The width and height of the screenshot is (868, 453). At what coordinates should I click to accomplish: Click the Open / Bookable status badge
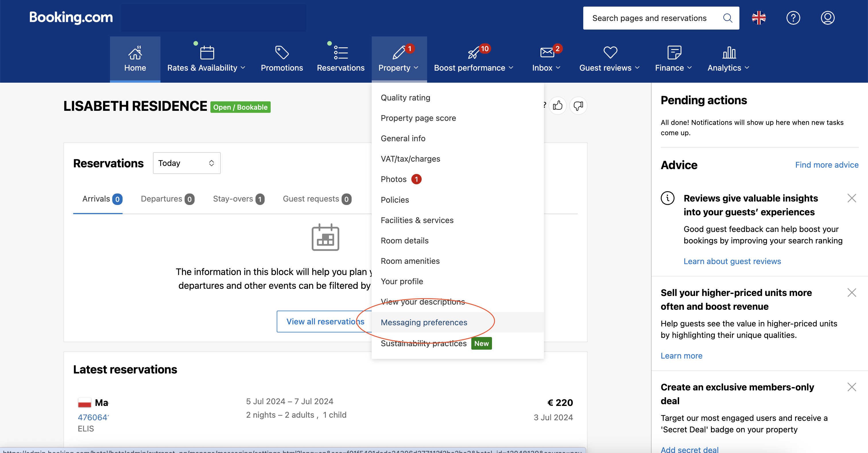(x=240, y=107)
